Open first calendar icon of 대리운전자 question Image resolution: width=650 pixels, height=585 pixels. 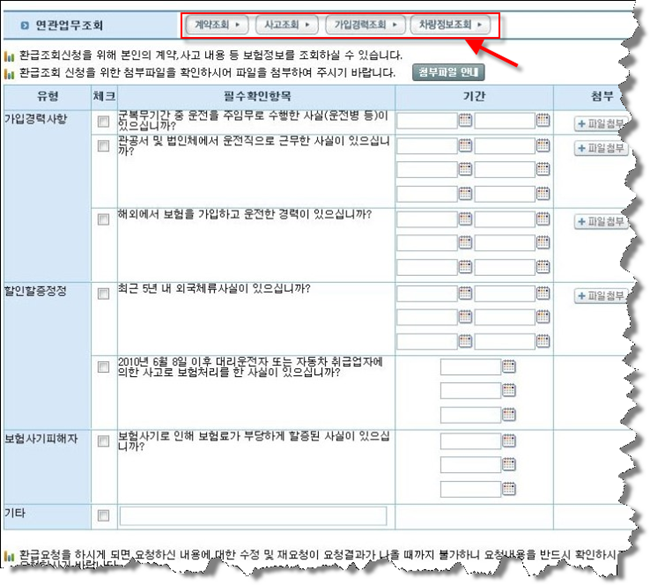coord(509,367)
